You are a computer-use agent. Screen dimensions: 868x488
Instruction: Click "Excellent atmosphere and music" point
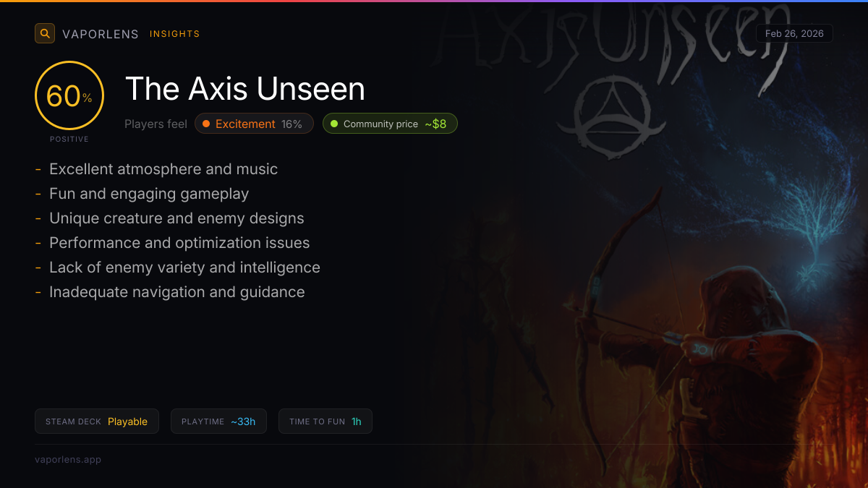163,169
